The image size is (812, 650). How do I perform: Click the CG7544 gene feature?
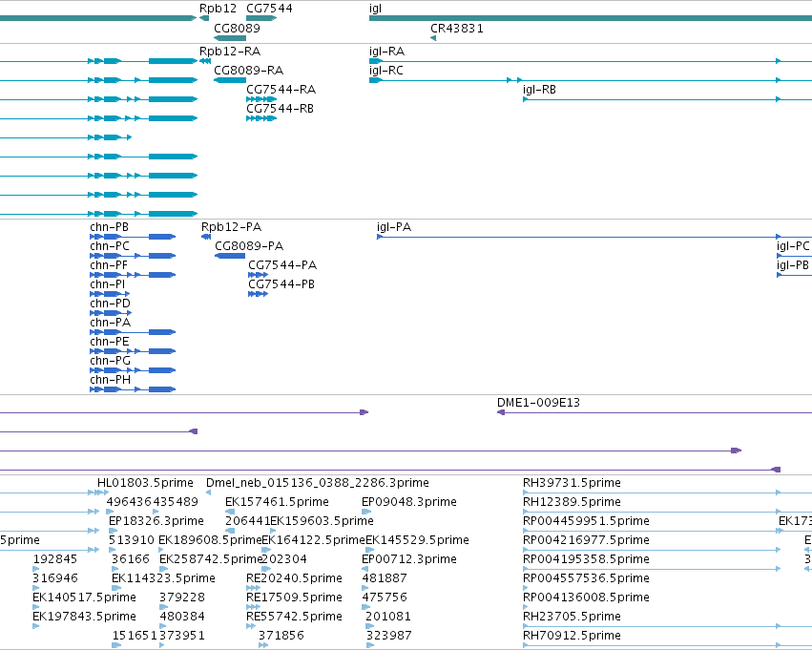[x=261, y=18]
